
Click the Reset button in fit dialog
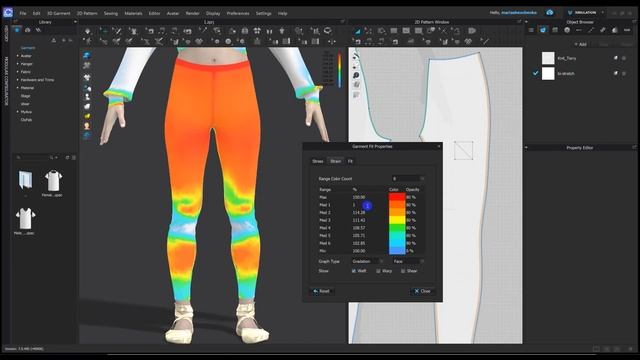tap(322, 291)
